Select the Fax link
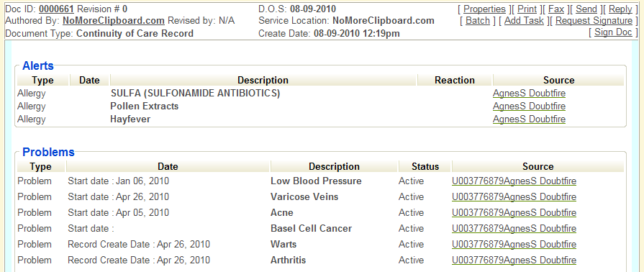 pyautogui.click(x=556, y=9)
